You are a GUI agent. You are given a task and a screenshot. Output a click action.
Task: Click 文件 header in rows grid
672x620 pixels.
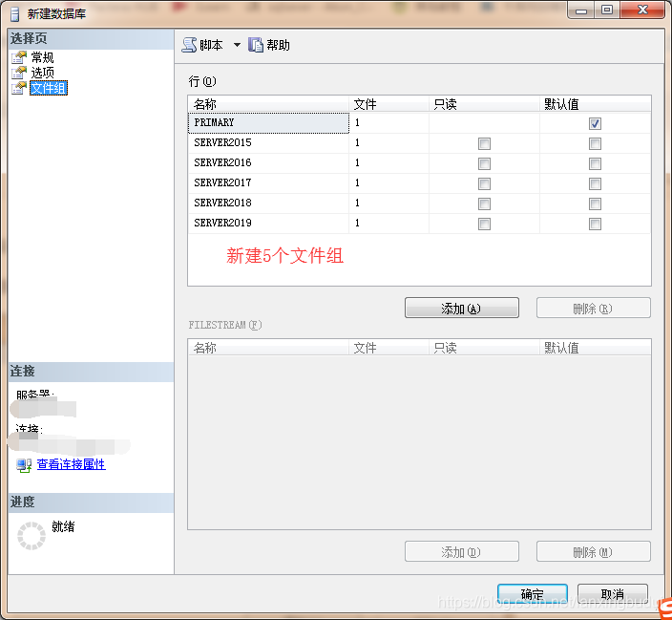(x=389, y=104)
